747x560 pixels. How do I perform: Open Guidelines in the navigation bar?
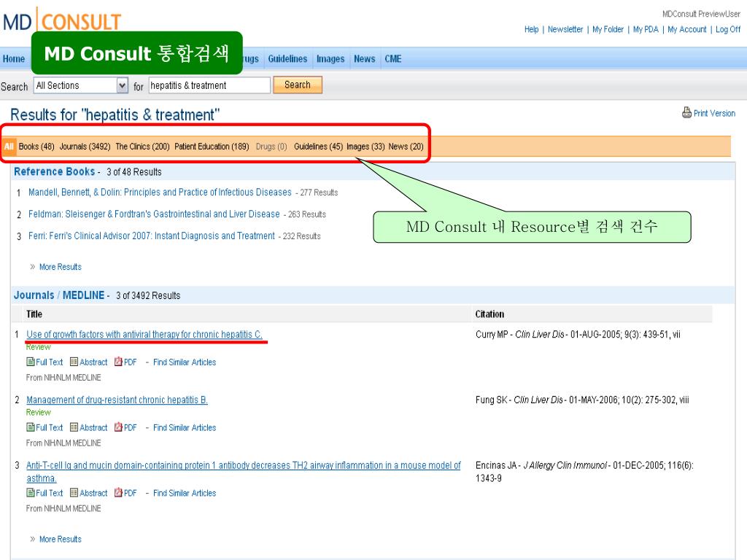[287, 58]
